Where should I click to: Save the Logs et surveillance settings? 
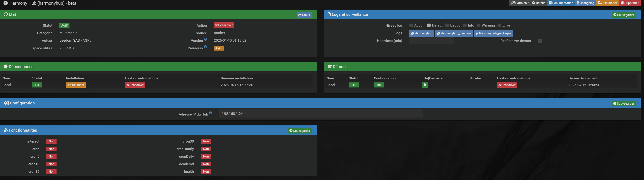[x=624, y=15]
